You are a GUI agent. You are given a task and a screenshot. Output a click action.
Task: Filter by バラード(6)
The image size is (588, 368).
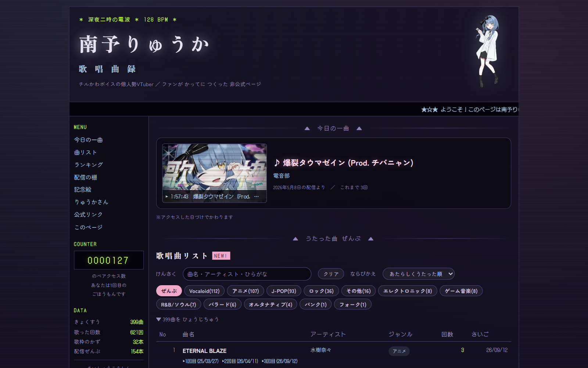pyautogui.click(x=222, y=304)
